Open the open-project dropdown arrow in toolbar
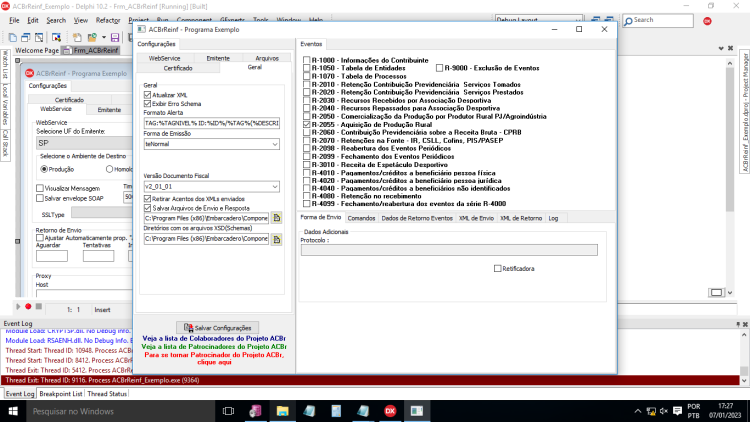 (104, 37)
